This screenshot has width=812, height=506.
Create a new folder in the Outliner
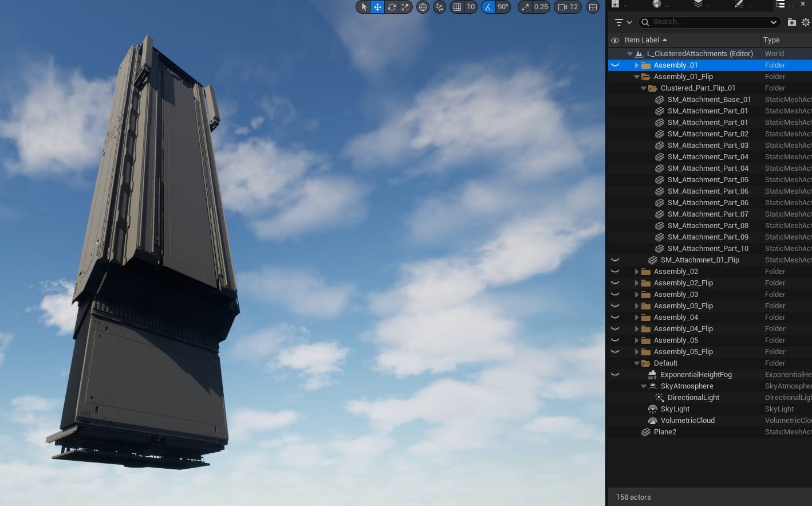[791, 22]
